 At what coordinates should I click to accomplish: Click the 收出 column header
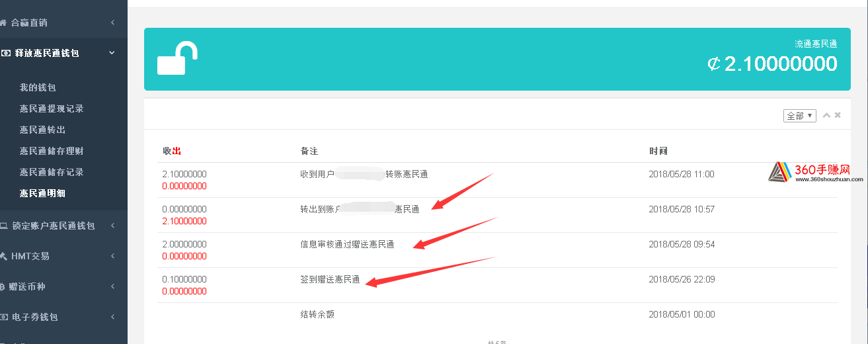pos(172,151)
